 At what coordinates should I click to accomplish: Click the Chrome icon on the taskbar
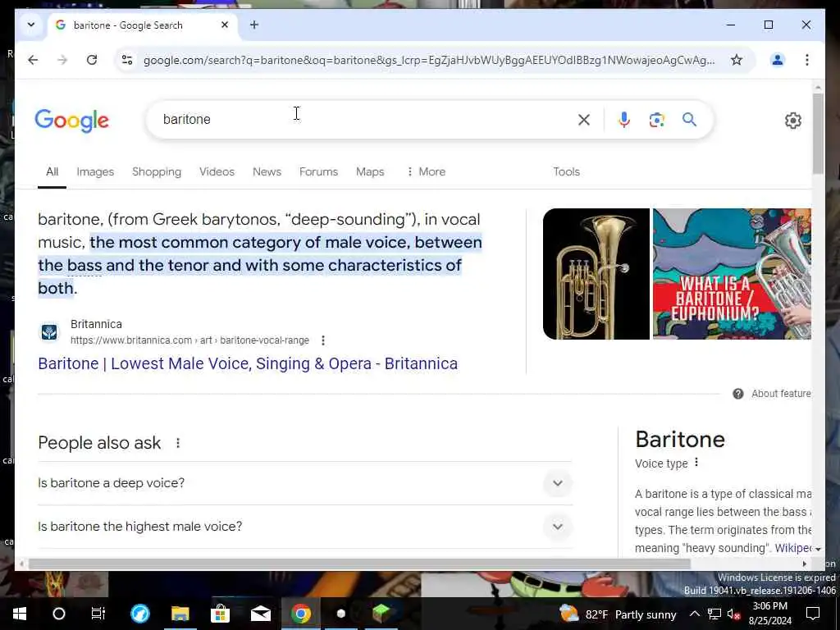coord(300,614)
